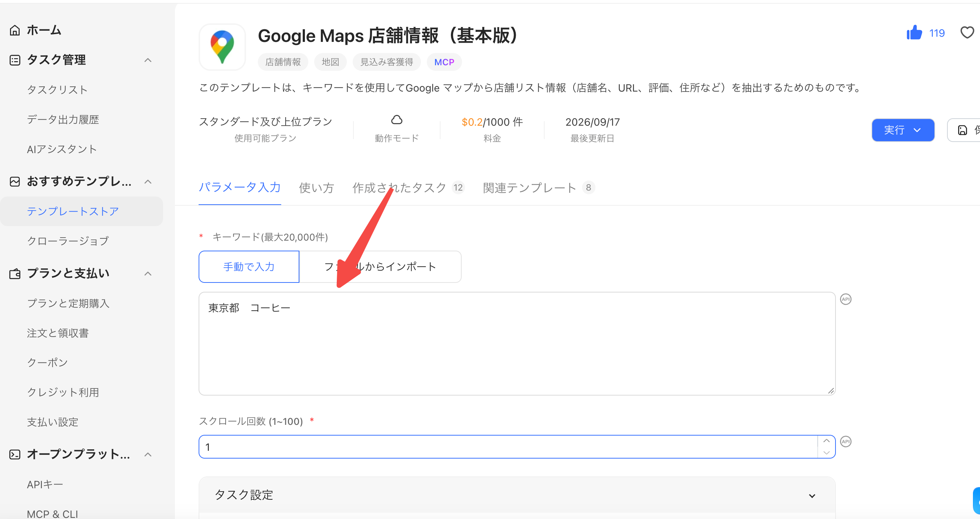Screen dimensions: 980x519
Task: Click the home icon in the sidebar
Action: click(14, 30)
